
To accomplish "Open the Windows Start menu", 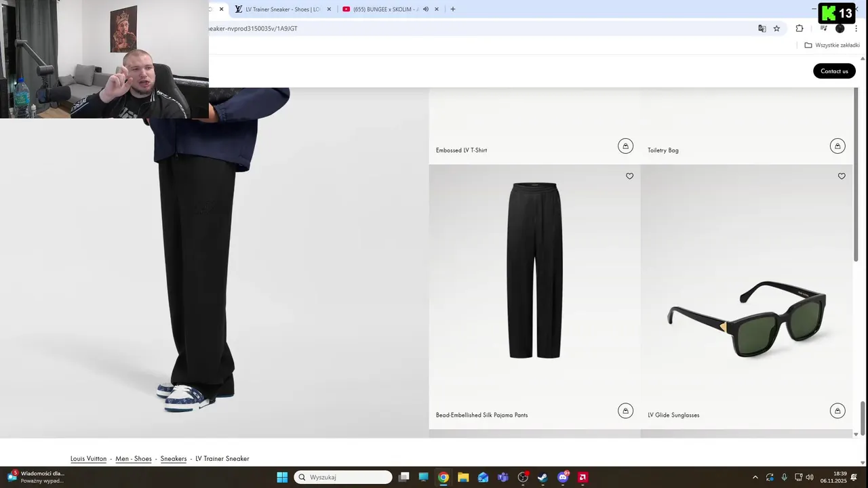I will pos(282,477).
